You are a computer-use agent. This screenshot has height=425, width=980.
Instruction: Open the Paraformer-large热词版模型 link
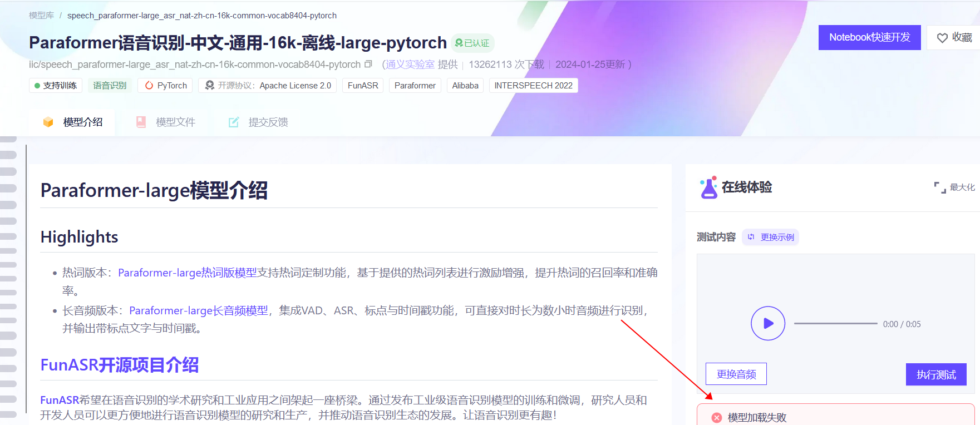click(188, 273)
